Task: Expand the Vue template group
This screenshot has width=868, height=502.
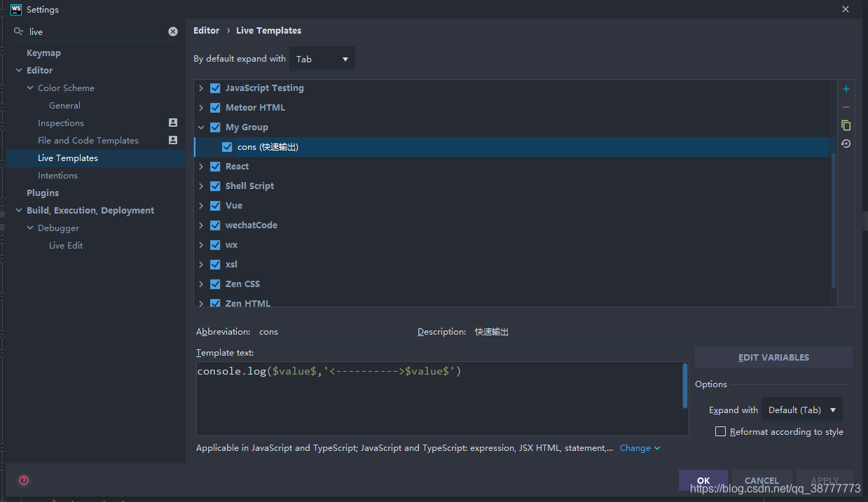Action: [201, 206]
